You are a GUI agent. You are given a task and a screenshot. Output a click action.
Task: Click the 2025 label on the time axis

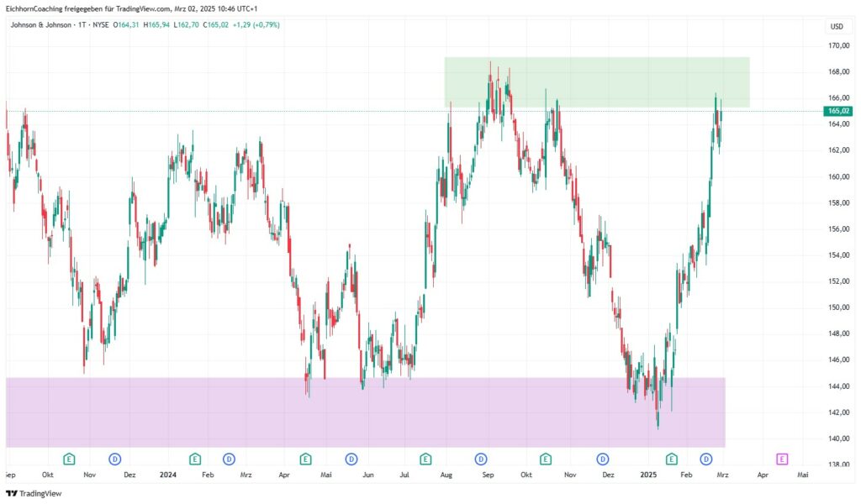[648, 475]
